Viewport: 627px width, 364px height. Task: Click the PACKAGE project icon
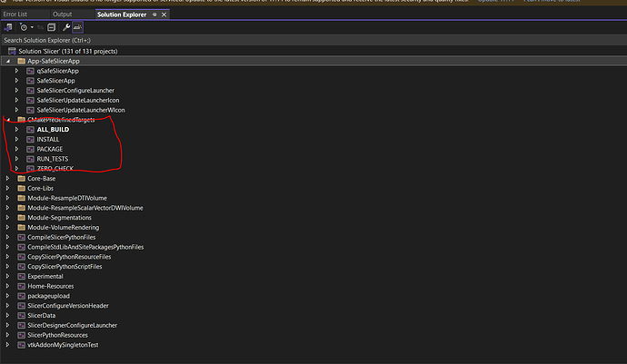point(30,149)
